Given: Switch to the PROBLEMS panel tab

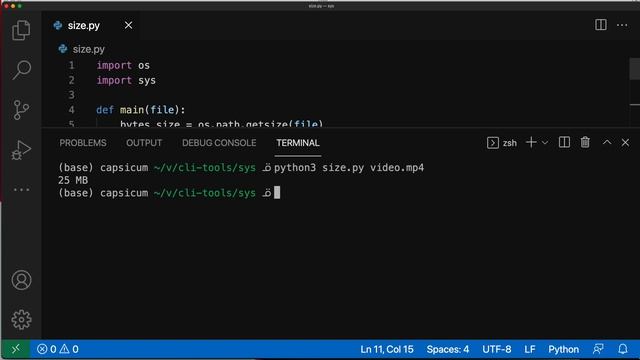Looking at the screenshot, I should pyautogui.click(x=83, y=143).
